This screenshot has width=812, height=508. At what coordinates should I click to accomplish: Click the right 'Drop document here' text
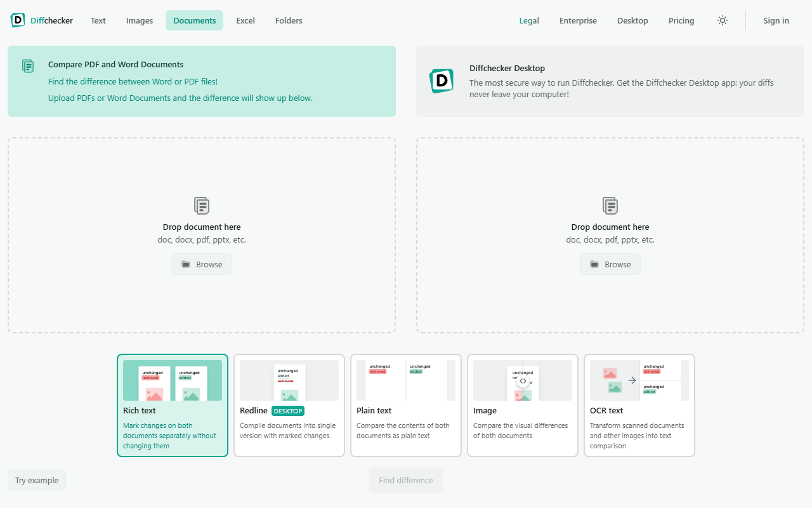[610, 227]
